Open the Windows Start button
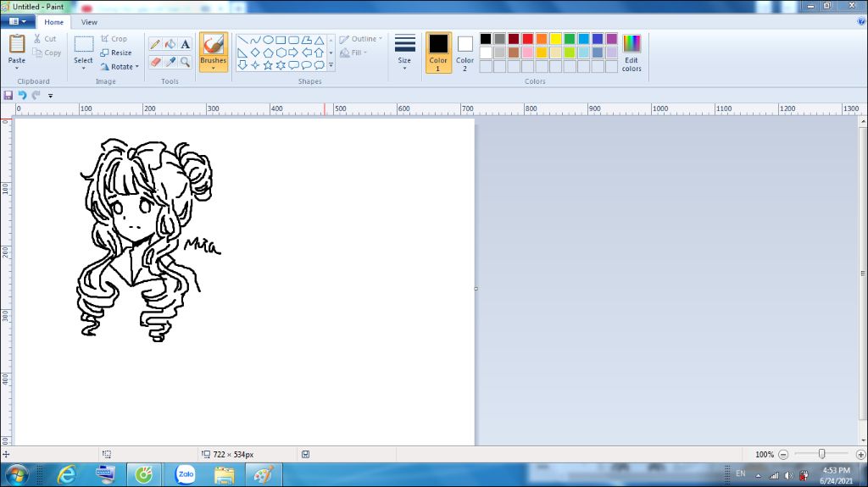This screenshot has width=868, height=487. pyautogui.click(x=16, y=475)
